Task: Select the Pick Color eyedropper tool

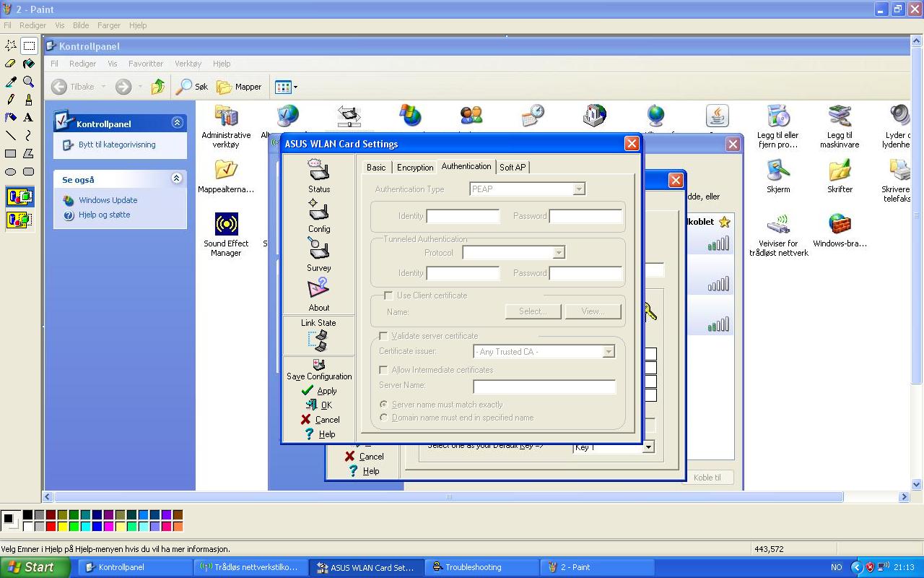Action: coord(11,82)
